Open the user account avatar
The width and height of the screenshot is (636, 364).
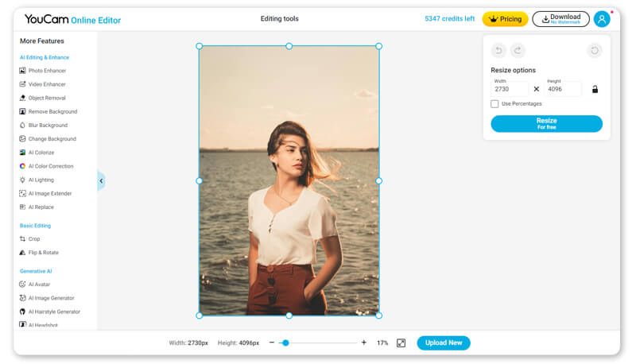pos(602,19)
